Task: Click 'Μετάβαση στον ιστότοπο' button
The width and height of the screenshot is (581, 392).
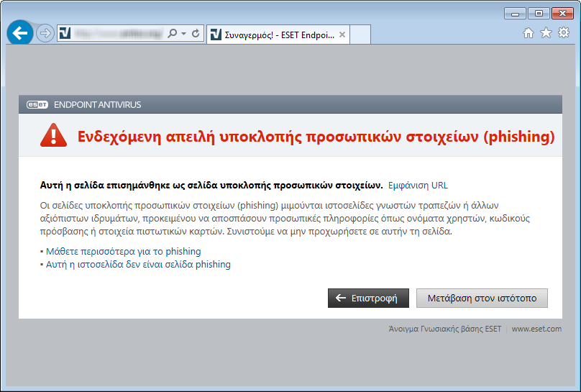Action: coord(482,298)
